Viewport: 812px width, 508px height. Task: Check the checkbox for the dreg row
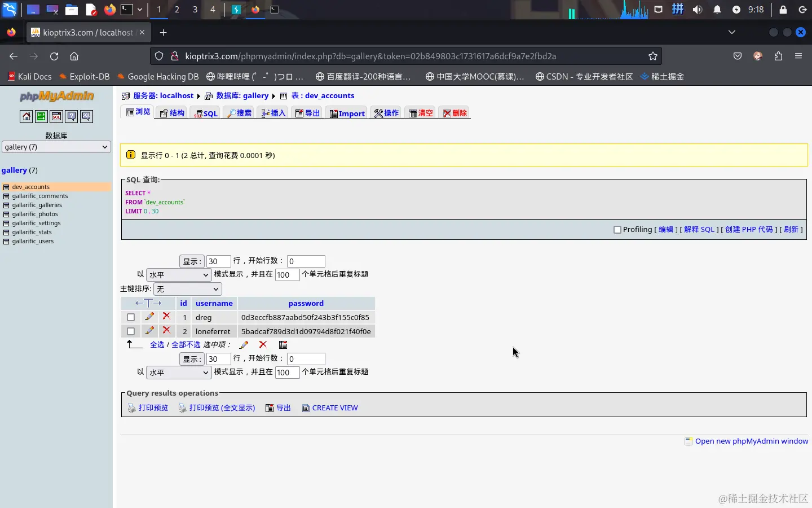coord(131,317)
